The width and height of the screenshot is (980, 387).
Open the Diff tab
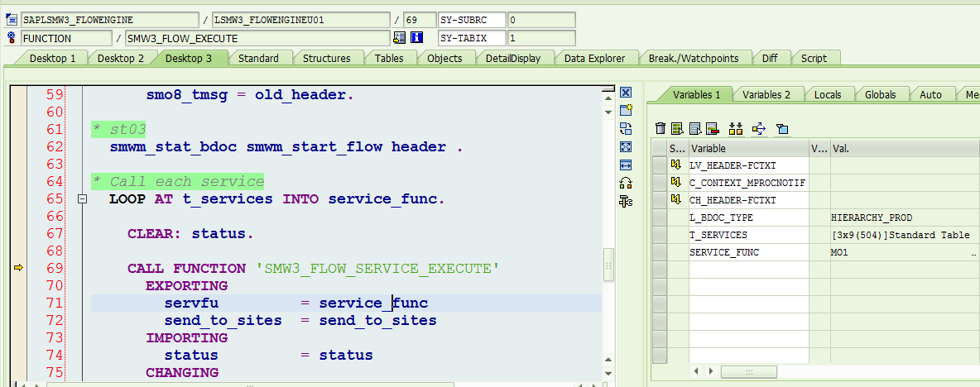770,58
